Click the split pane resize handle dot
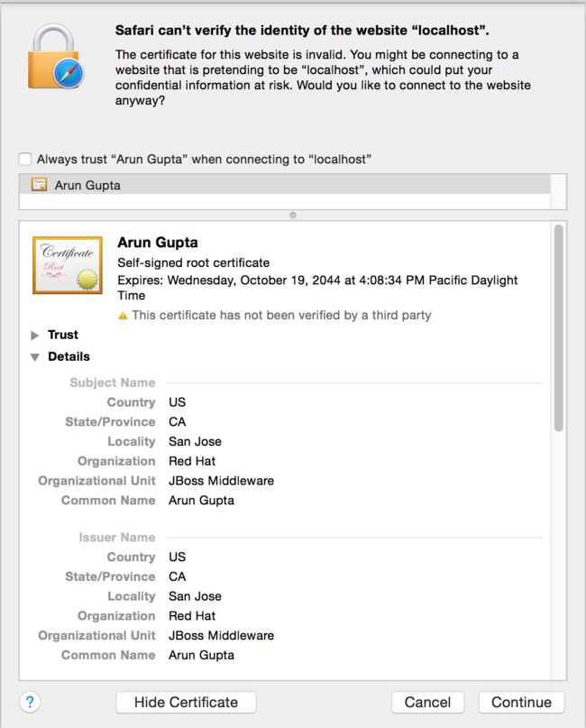 pos(293,215)
